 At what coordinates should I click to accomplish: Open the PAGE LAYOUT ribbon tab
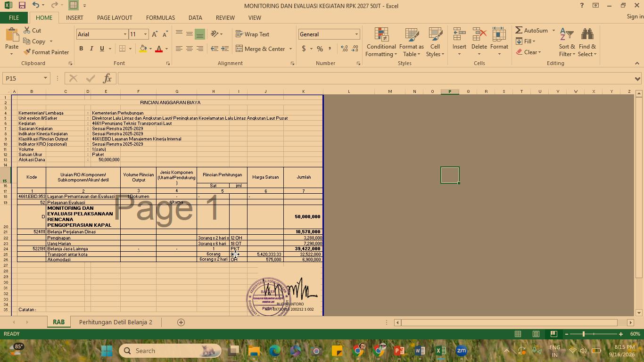pyautogui.click(x=115, y=17)
